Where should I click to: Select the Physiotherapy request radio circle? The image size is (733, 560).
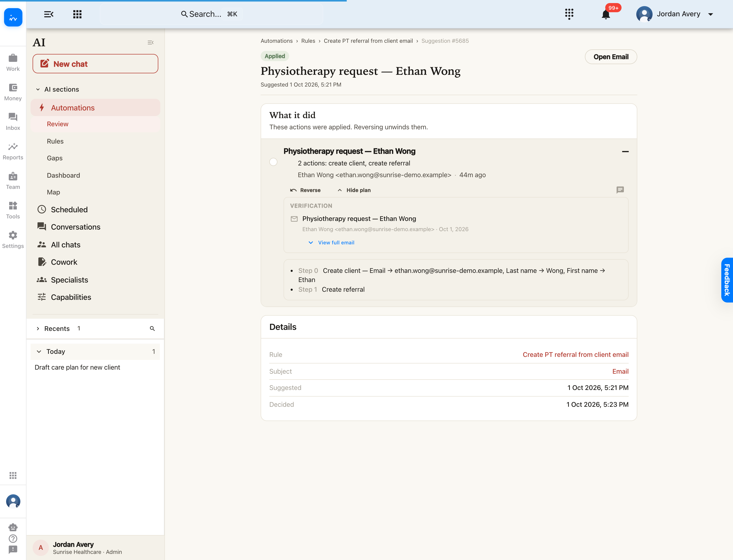click(273, 162)
